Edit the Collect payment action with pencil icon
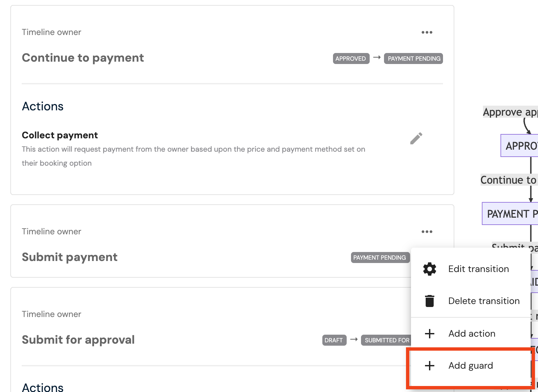The image size is (538, 392). [416, 138]
